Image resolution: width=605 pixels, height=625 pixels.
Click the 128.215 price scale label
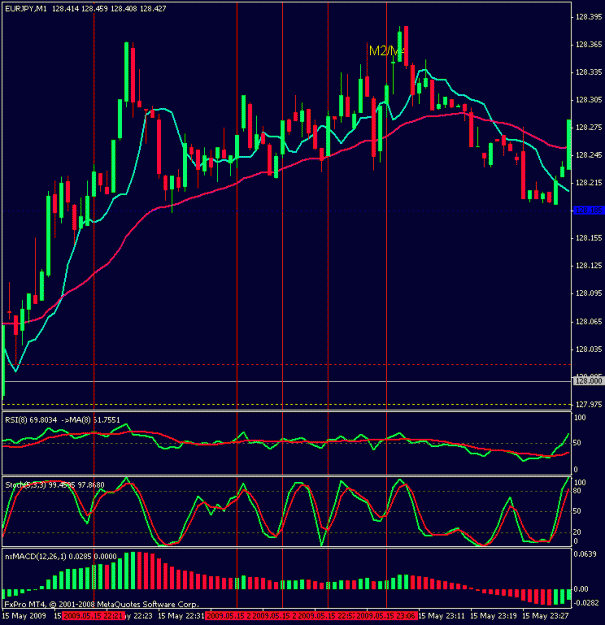[588, 183]
